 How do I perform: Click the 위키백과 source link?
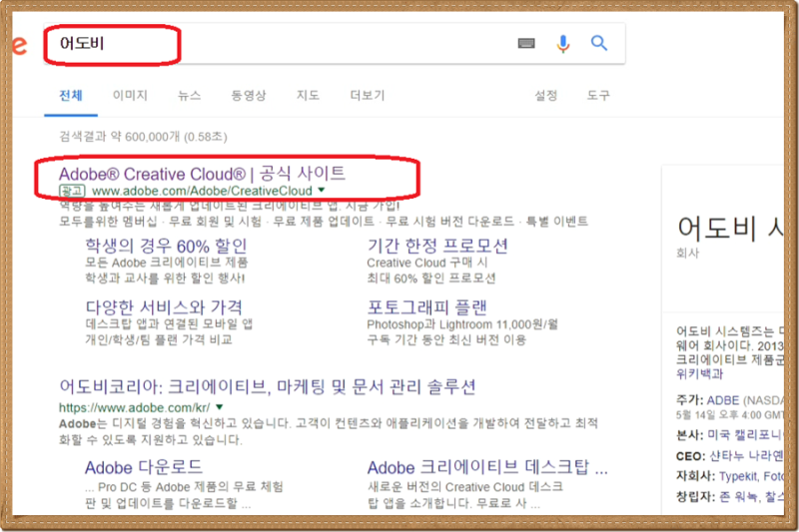pyautogui.click(x=699, y=374)
